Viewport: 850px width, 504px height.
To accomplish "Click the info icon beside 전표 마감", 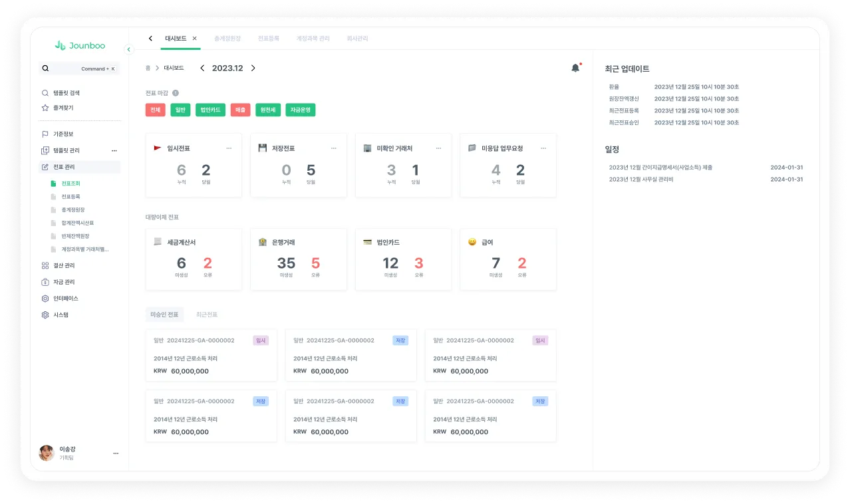I will point(176,93).
